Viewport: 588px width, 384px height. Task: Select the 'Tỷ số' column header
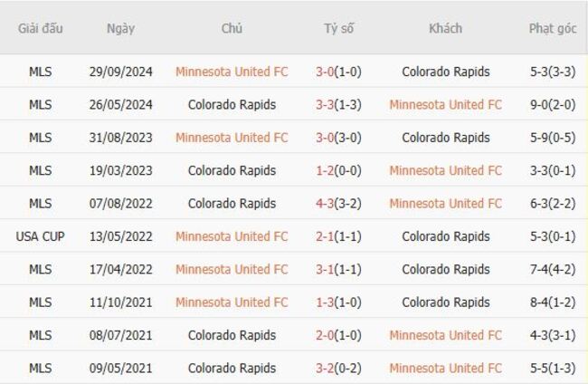click(x=339, y=28)
